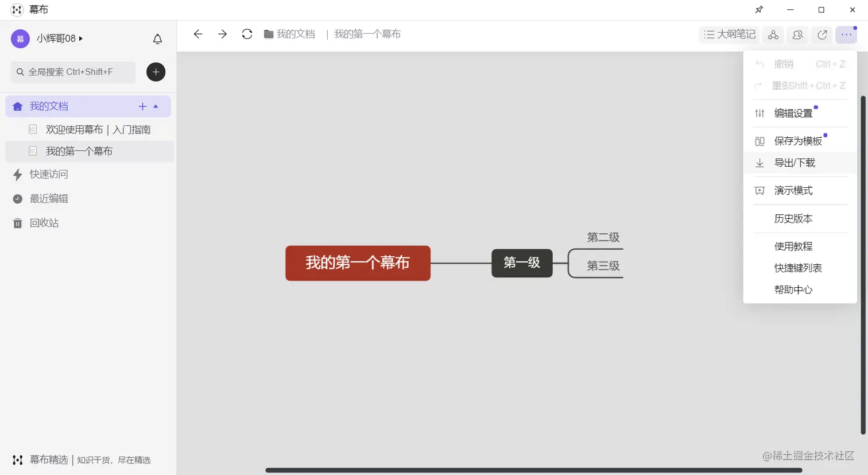Click the external share/export arrow icon
This screenshot has width=868, height=475.
[821, 34]
